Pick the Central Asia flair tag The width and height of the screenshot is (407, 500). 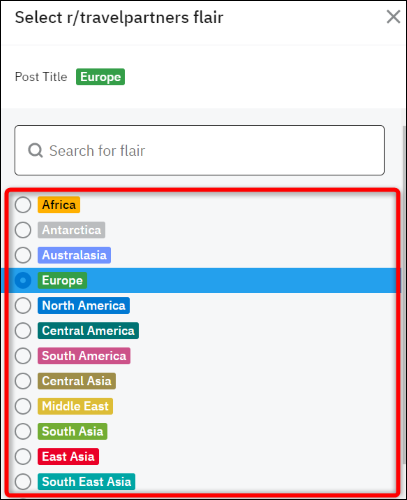tap(77, 381)
